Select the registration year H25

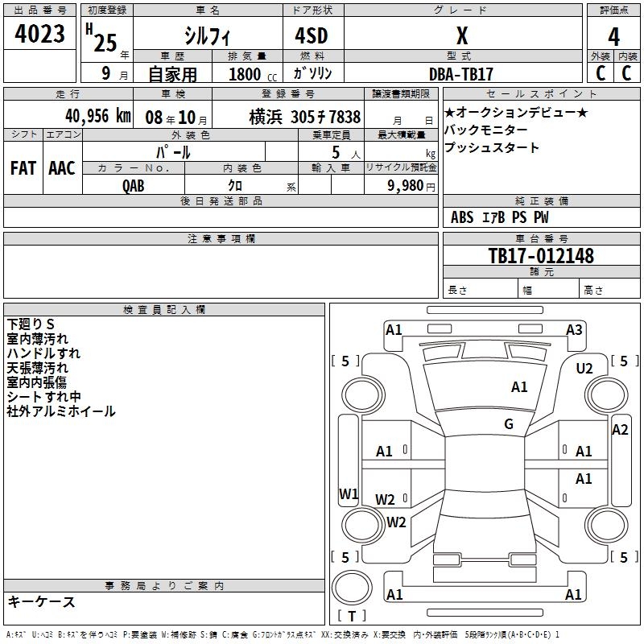click(x=101, y=38)
